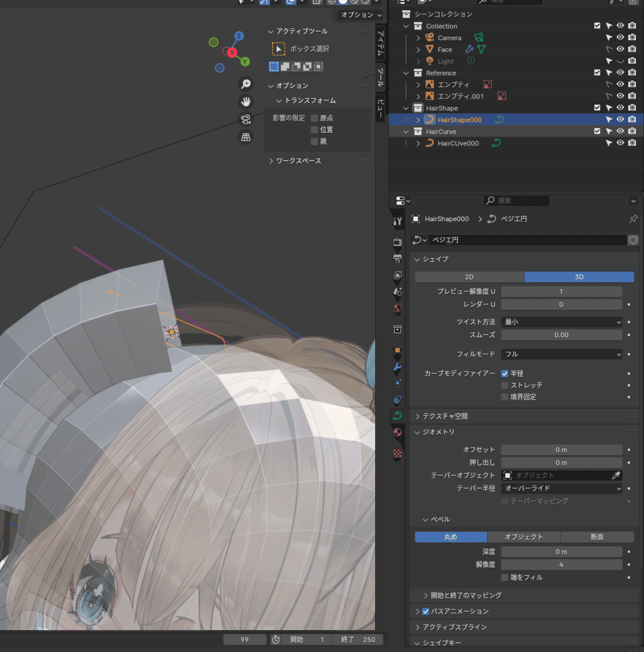
Task: Click the ベベル 解像度 value field
Action: click(x=562, y=564)
